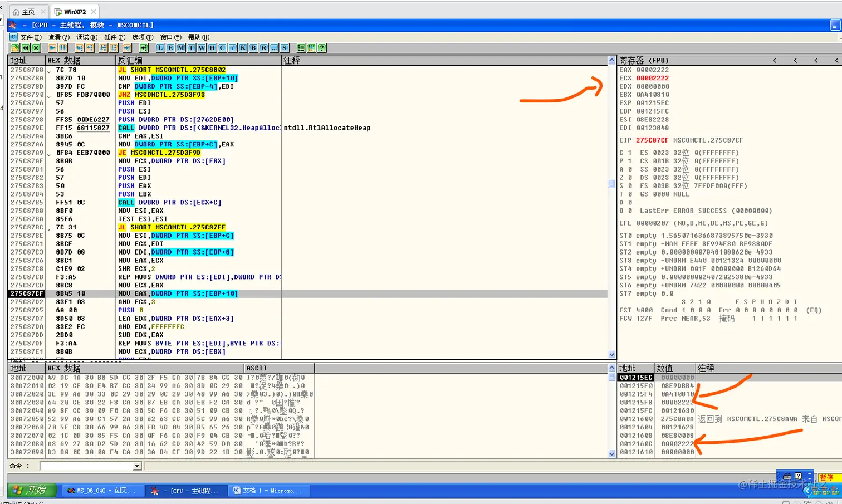This screenshot has height=504, width=842.
Task: Click the Restart program rewind icon
Action: point(26,48)
